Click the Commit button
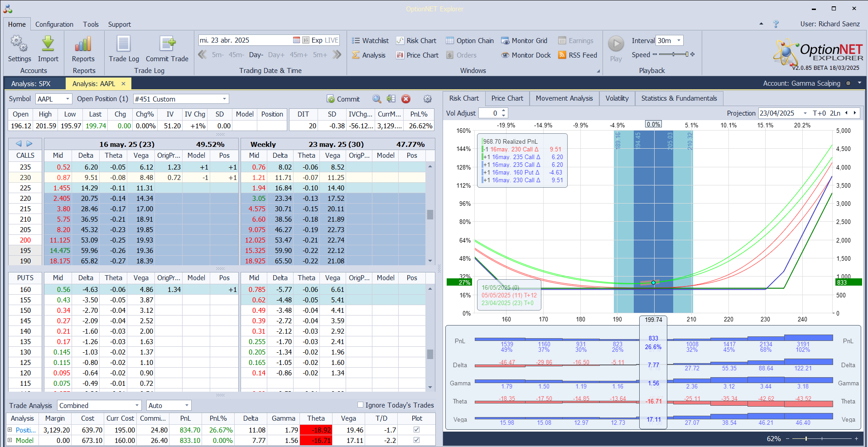This screenshot has width=868, height=447. [343, 99]
